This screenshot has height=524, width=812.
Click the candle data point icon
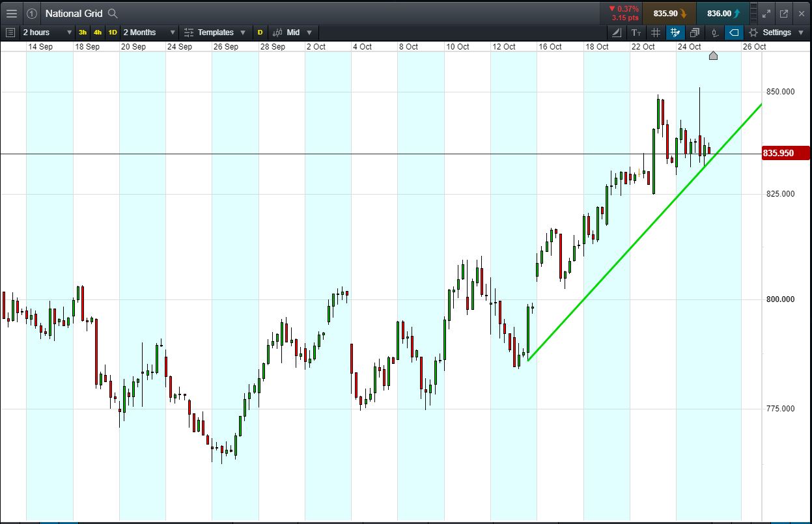(x=714, y=32)
